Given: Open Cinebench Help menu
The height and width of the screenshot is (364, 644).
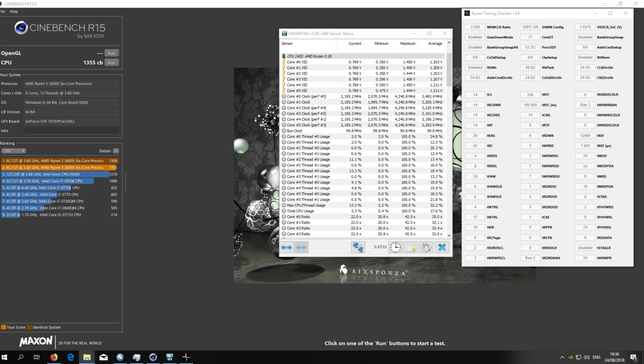Looking at the screenshot, I should [14, 11].
